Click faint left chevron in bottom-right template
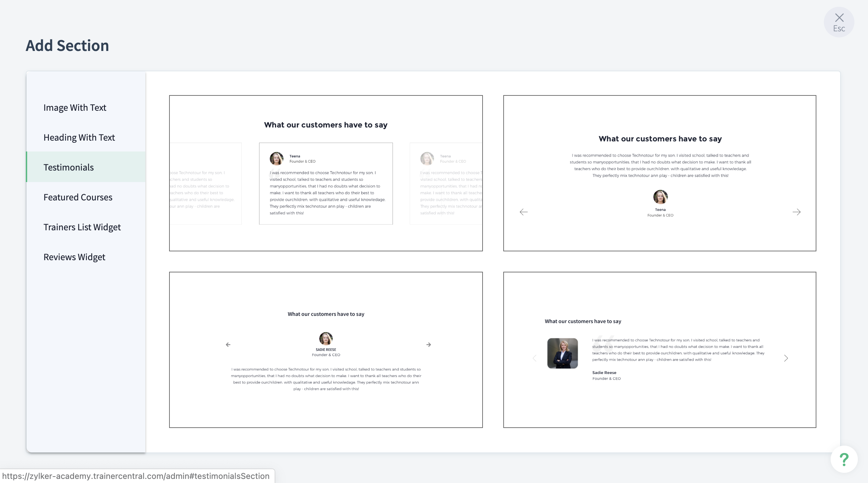This screenshot has height=483, width=868. click(x=535, y=358)
